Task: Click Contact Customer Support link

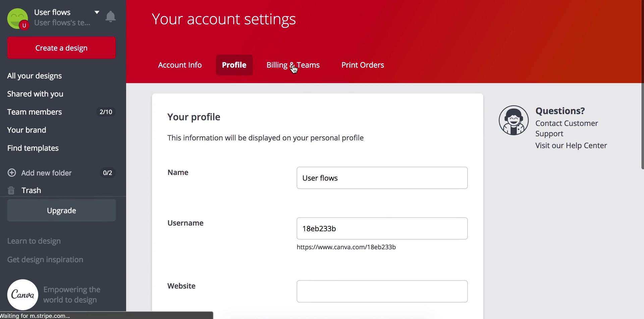Action: (567, 128)
